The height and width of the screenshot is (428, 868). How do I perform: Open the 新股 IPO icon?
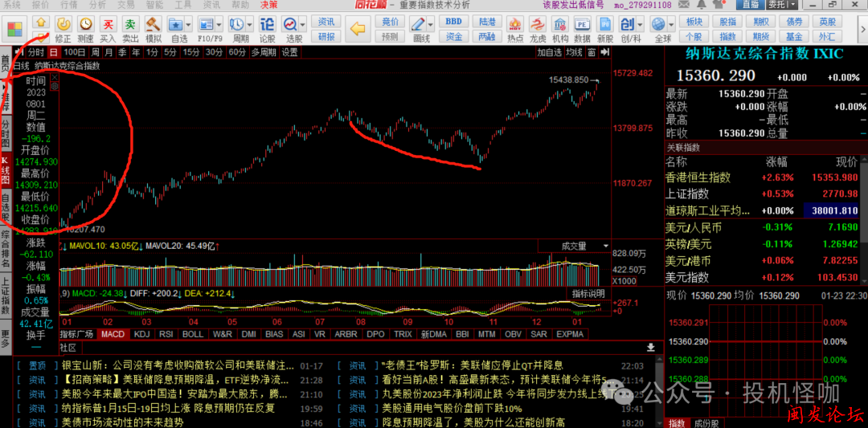tap(604, 29)
